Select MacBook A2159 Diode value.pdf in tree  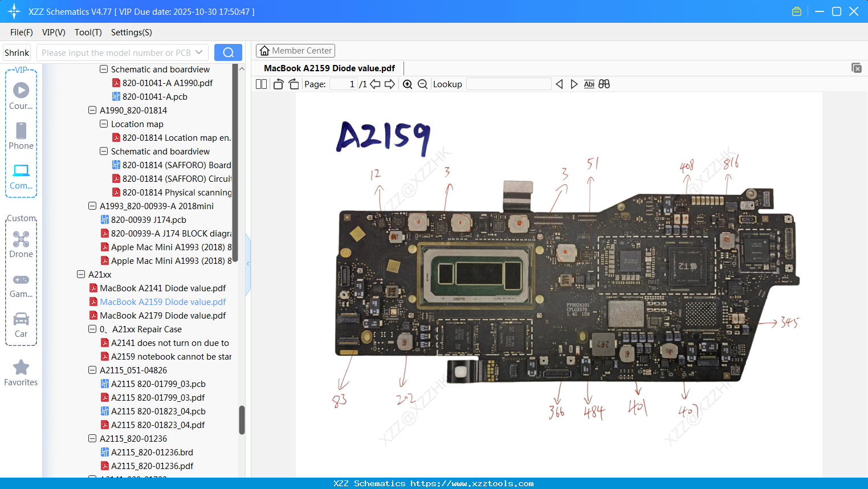(157, 302)
